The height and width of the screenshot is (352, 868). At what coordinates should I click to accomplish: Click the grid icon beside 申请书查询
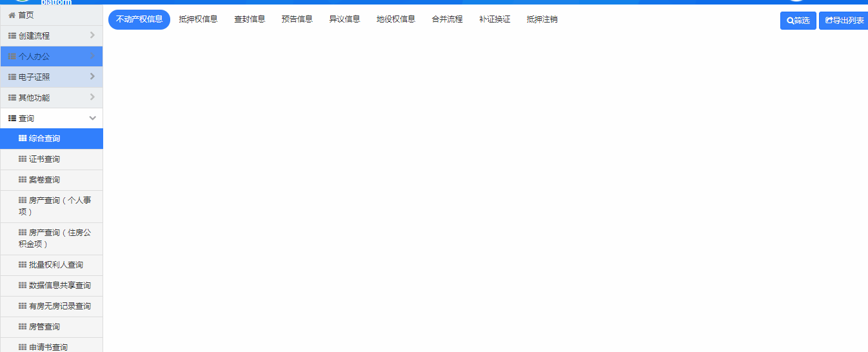[x=23, y=347]
